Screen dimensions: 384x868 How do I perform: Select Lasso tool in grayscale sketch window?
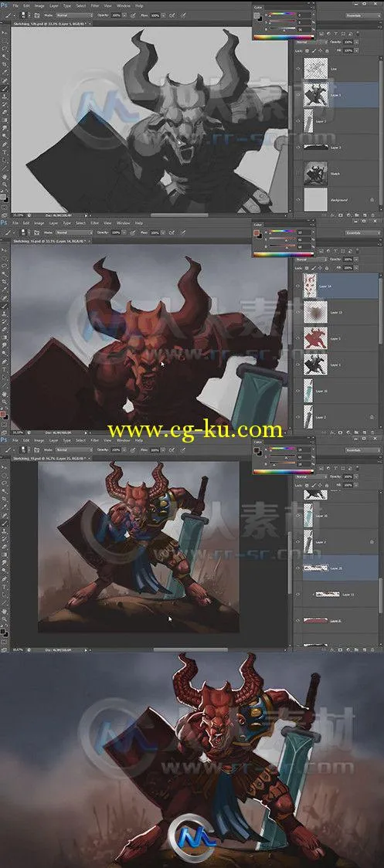(5, 48)
